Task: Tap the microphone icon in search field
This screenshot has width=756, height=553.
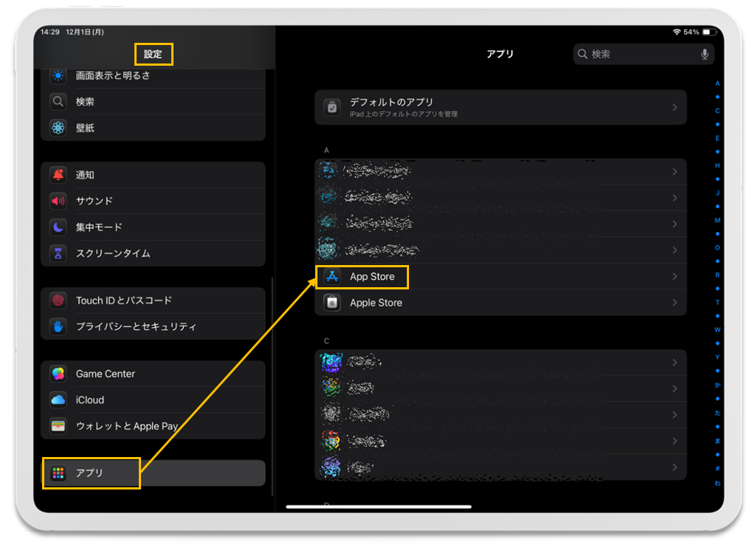Action: 704,54
